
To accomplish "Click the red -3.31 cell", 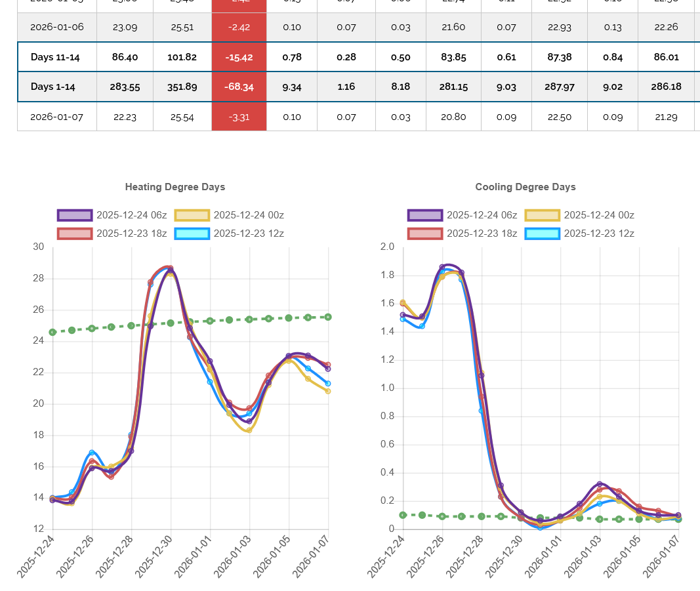I will coord(239,117).
